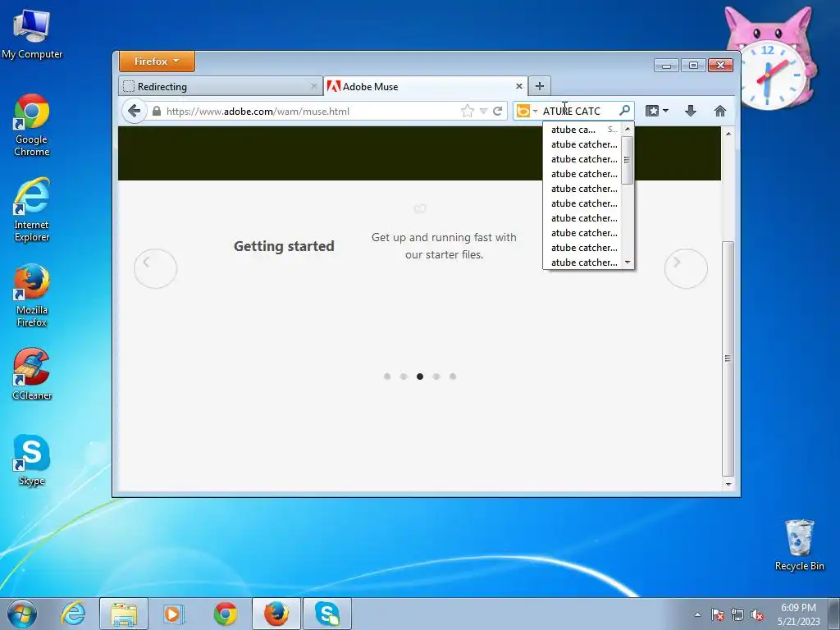Click the network tray icon
The height and width of the screenshot is (630, 840).
737,614
